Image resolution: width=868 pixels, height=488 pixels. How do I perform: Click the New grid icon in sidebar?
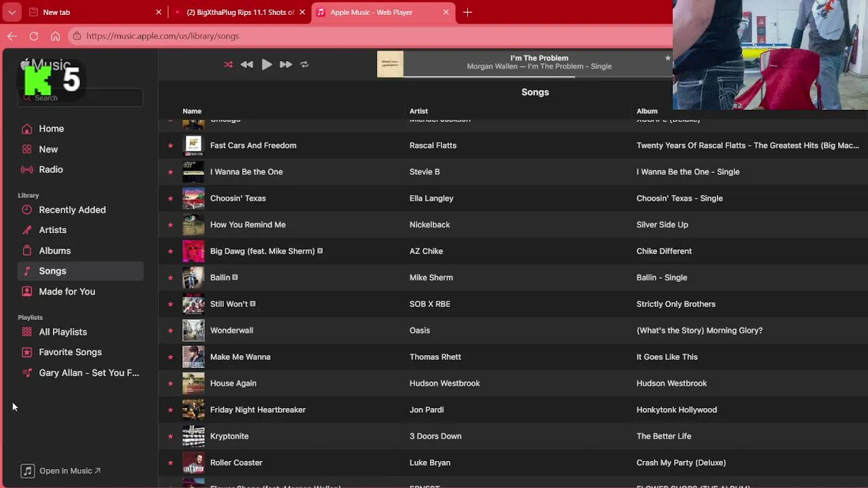pyautogui.click(x=26, y=149)
